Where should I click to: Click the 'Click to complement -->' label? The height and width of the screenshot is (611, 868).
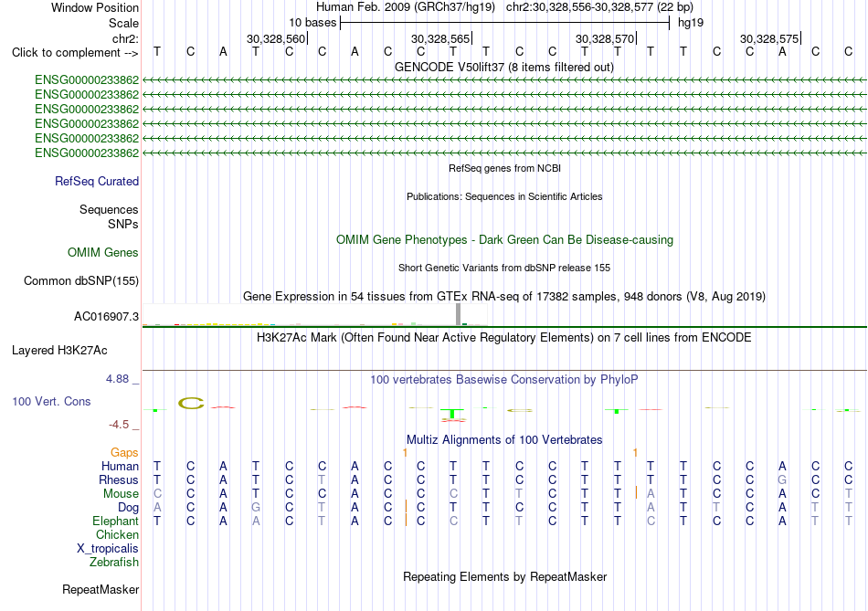(x=75, y=53)
